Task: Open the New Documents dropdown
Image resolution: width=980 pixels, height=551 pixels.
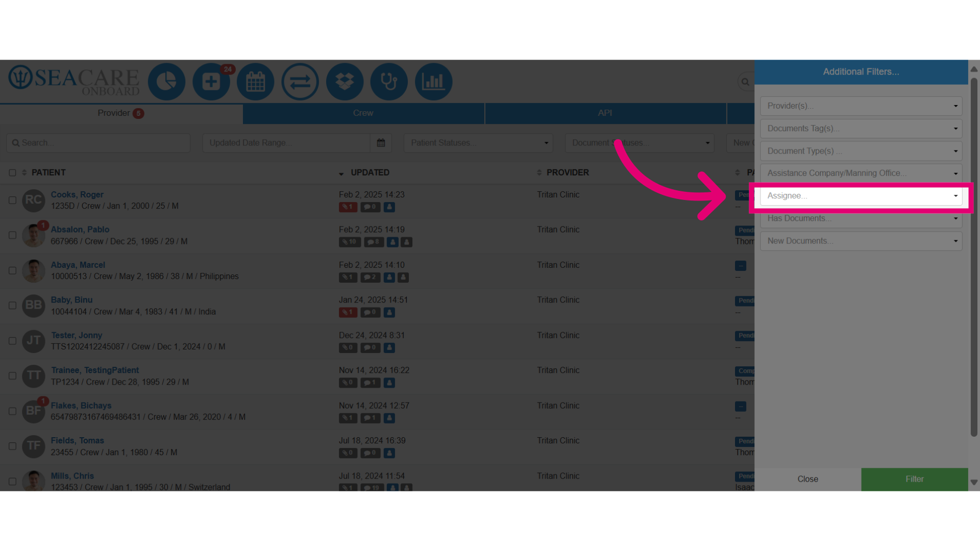Action: pos(861,241)
